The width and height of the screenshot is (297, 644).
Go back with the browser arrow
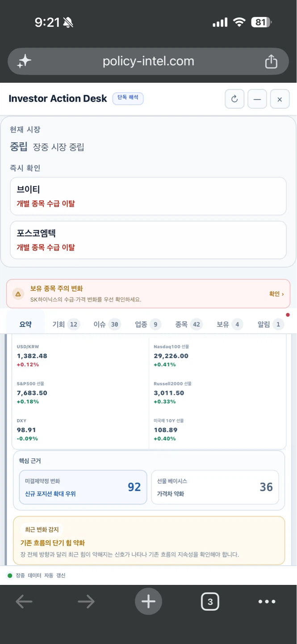tap(24, 602)
